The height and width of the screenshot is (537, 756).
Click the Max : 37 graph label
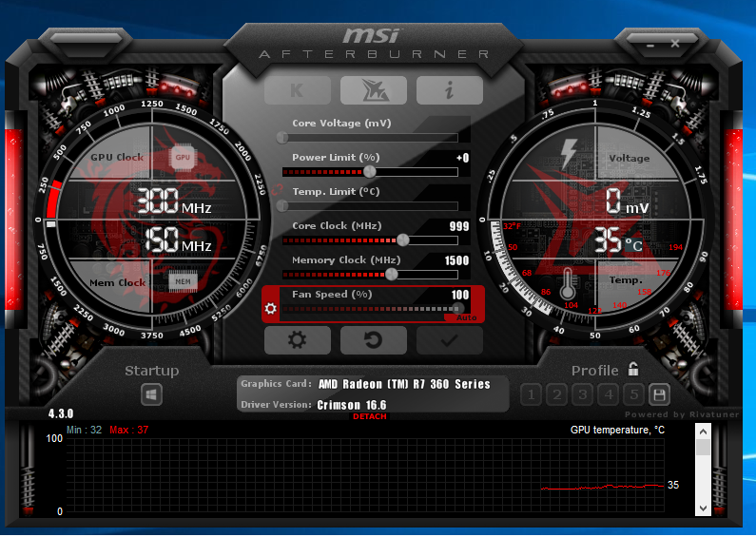tap(128, 430)
